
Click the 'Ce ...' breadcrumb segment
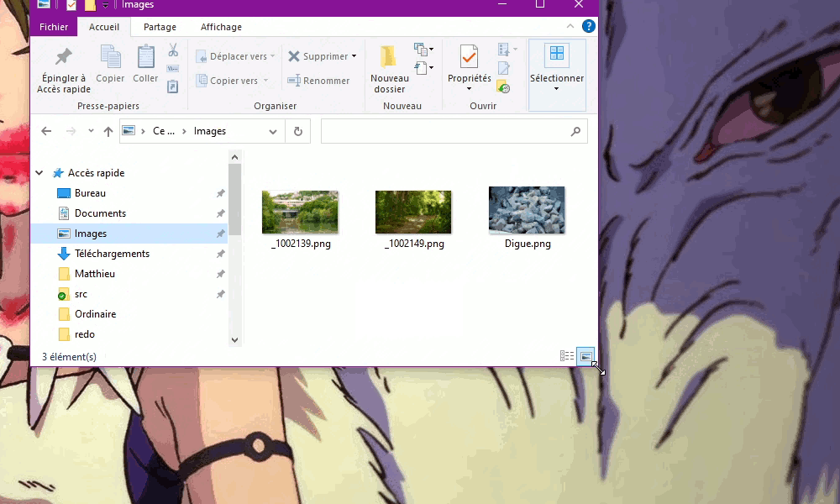164,131
